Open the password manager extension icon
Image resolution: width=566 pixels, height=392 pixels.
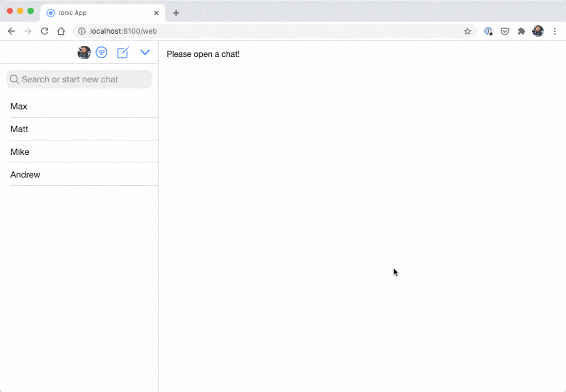point(489,32)
